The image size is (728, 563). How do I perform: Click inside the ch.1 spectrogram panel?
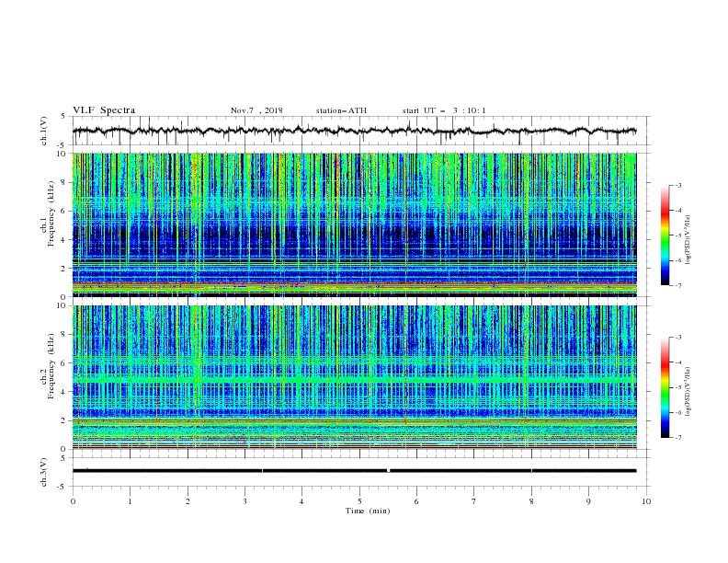click(355, 224)
